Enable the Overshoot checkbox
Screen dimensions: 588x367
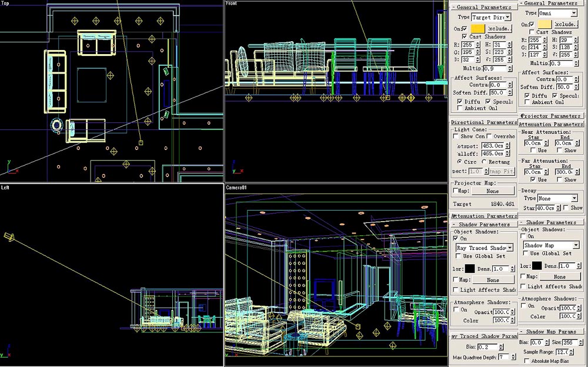(x=489, y=136)
